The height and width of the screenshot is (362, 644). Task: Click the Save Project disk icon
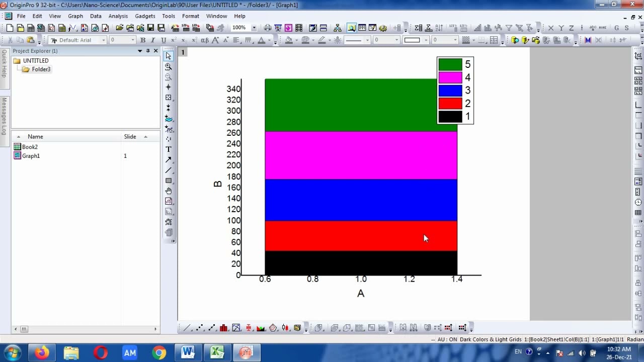click(150, 28)
